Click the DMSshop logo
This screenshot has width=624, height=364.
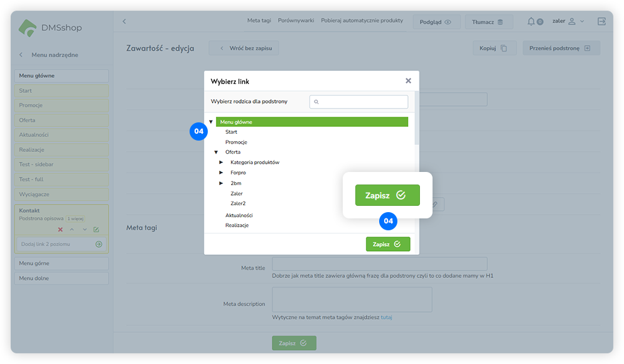point(50,28)
